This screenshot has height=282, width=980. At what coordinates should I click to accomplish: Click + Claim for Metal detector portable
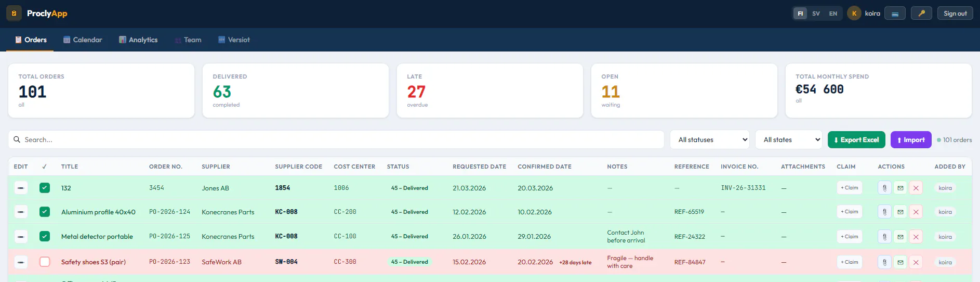pyautogui.click(x=850, y=237)
